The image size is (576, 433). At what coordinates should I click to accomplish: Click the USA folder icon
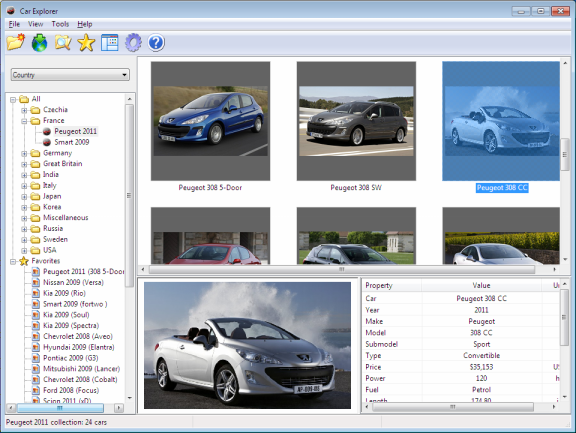(35, 250)
